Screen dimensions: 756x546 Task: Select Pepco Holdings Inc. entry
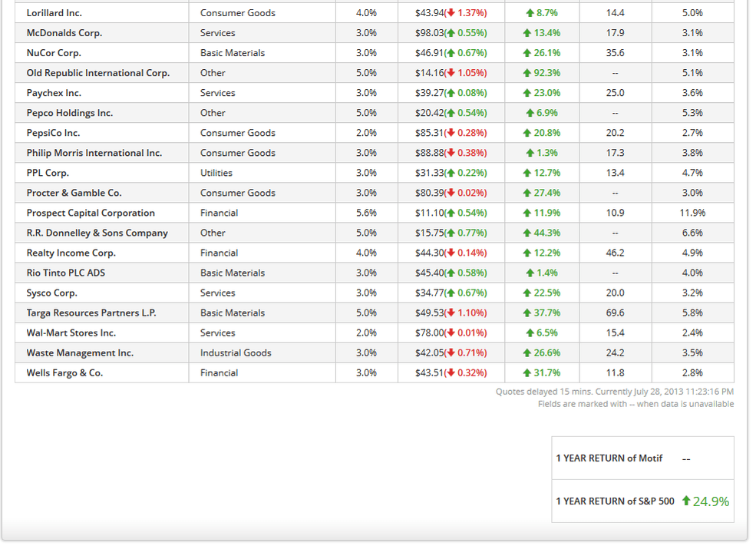point(69,114)
